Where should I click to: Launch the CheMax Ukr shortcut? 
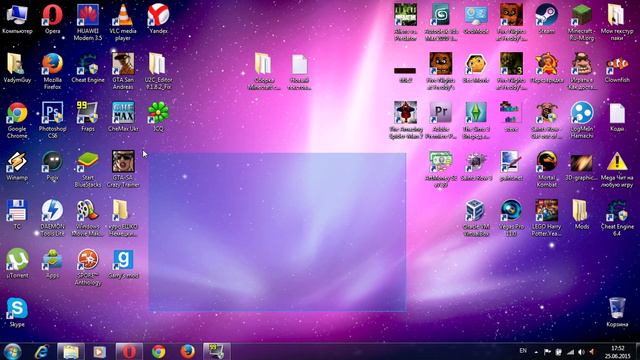pos(123,117)
